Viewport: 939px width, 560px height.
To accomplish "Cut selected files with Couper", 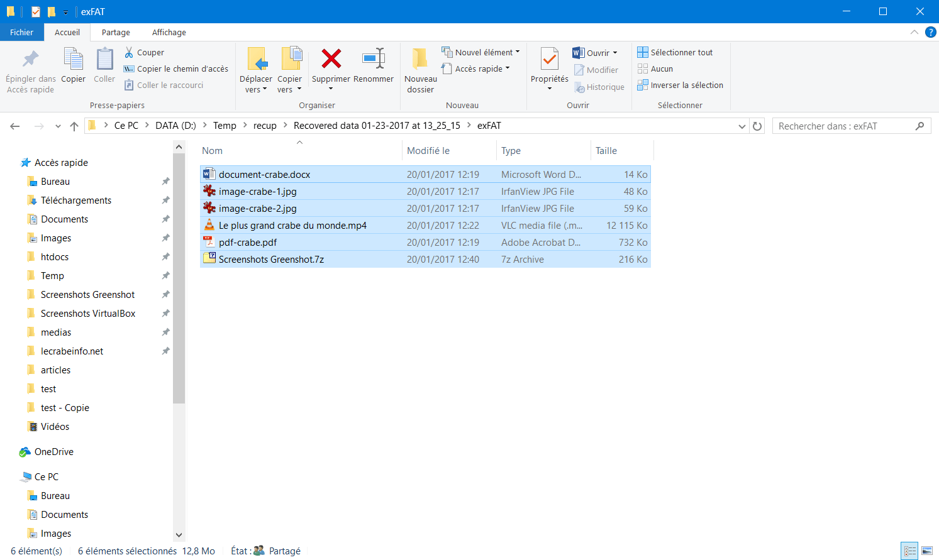I will 144,53.
